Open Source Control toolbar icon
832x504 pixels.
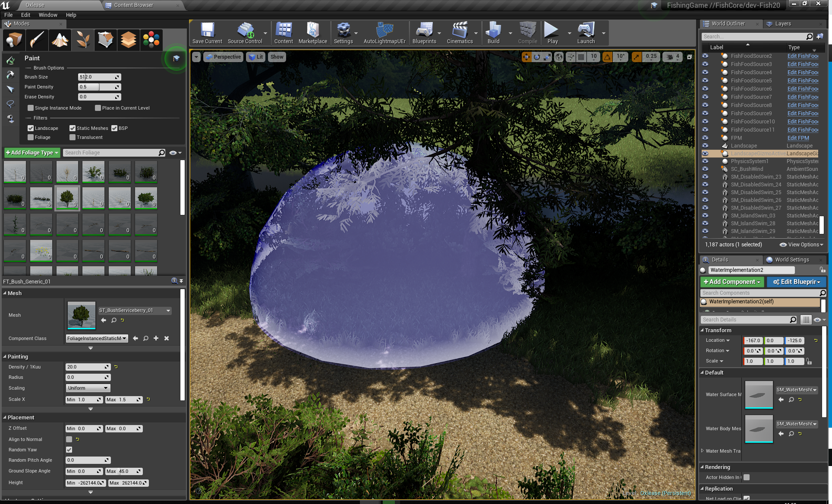[245, 33]
